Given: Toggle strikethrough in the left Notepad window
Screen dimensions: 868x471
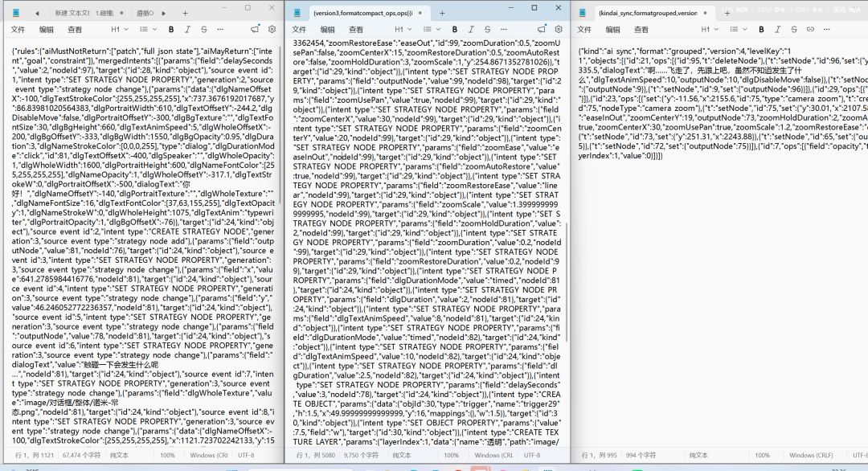Looking at the screenshot, I should pos(203,29).
